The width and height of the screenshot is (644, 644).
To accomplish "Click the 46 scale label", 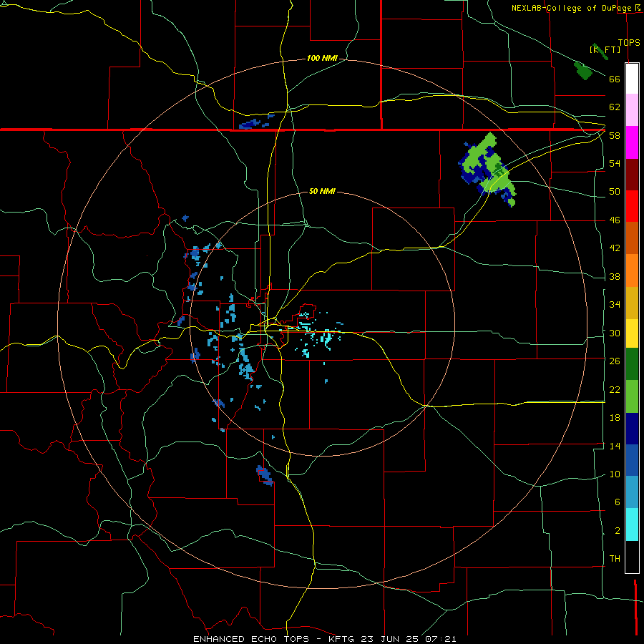I will coord(615,220).
